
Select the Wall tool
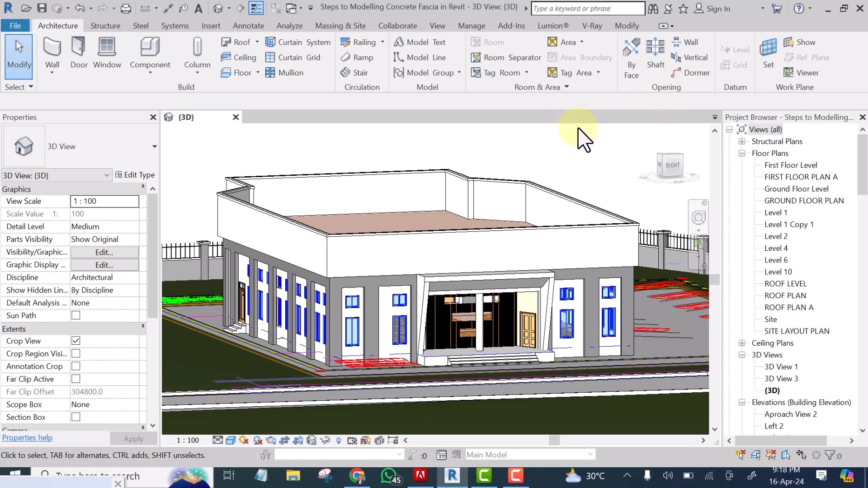click(52, 53)
